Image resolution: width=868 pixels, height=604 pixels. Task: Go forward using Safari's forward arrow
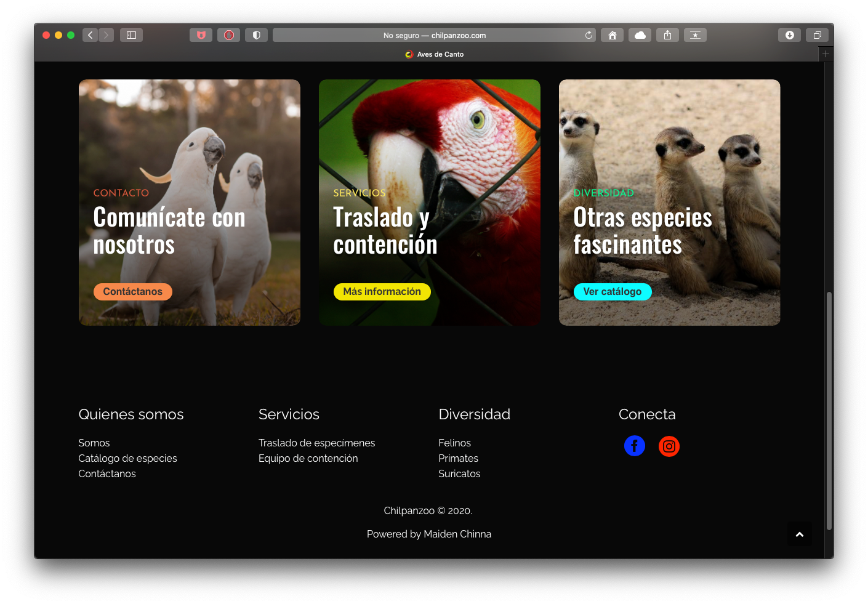pyautogui.click(x=106, y=35)
